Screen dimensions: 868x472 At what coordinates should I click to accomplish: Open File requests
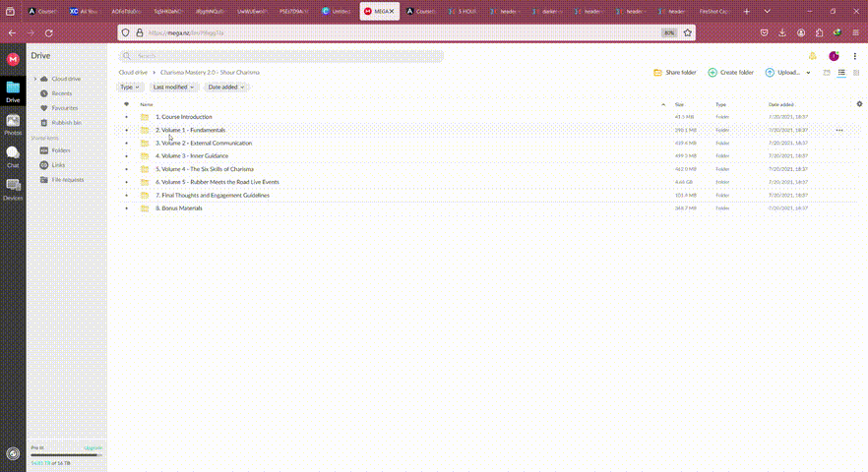pos(68,180)
